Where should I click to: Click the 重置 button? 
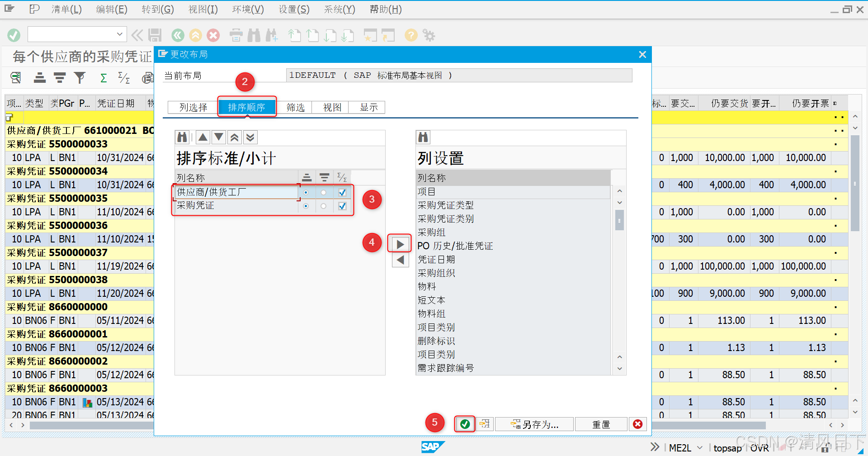601,424
